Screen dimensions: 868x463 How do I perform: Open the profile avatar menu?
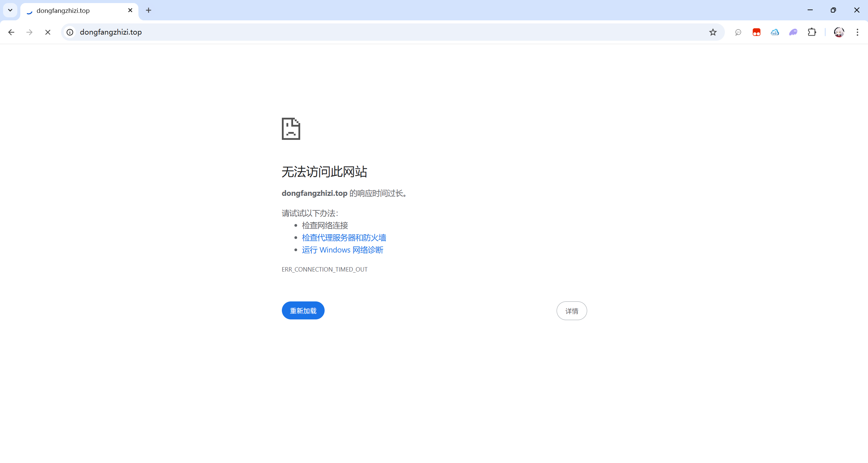click(839, 32)
